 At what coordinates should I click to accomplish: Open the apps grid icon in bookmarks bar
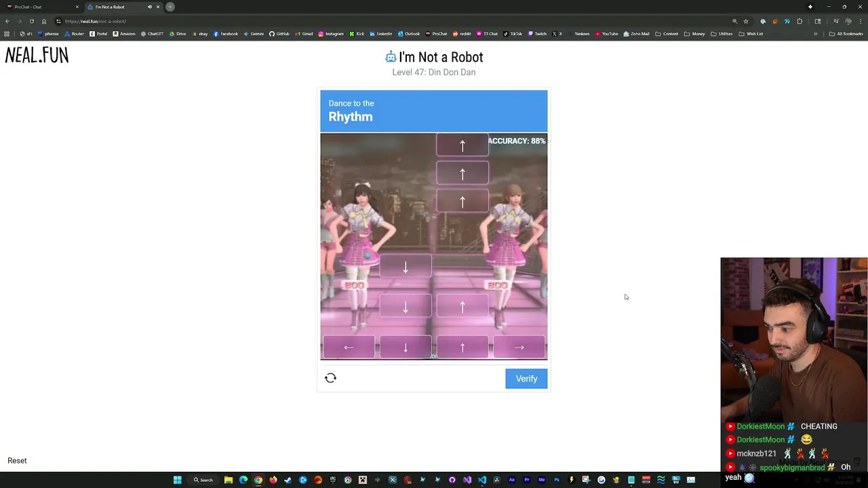(x=7, y=34)
